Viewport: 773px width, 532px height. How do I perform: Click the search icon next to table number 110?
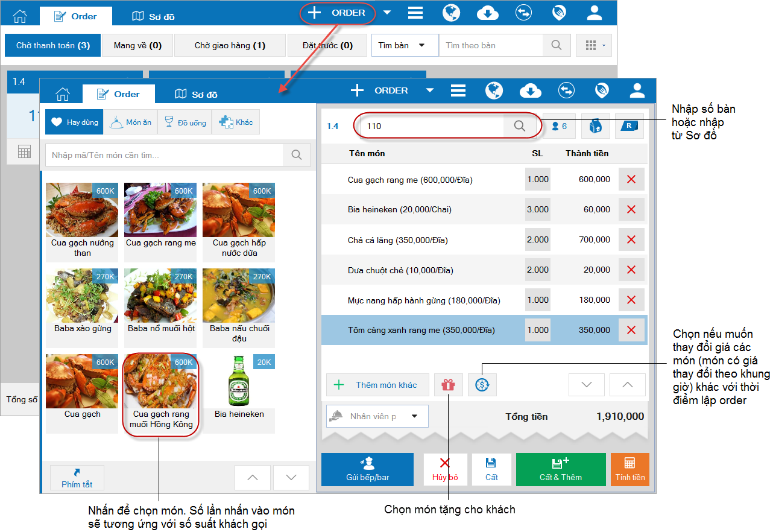click(519, 126)
